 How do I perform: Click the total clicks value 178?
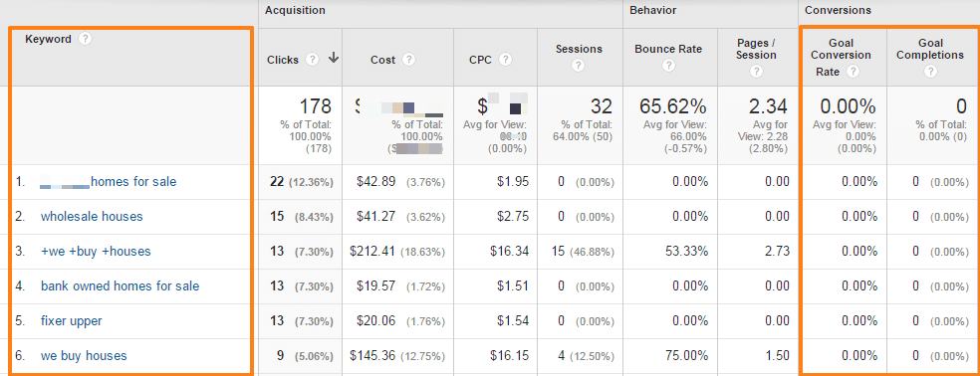point(315,106)
